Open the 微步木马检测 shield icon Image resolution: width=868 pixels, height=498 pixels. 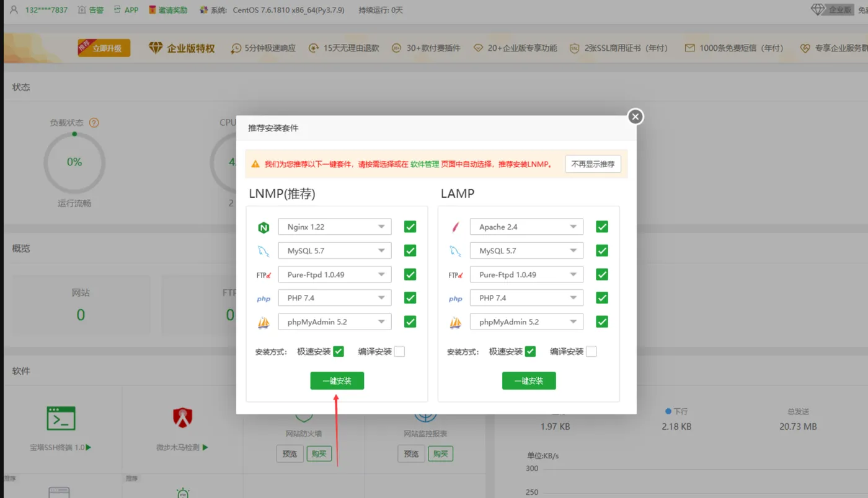tap(182, 418)
